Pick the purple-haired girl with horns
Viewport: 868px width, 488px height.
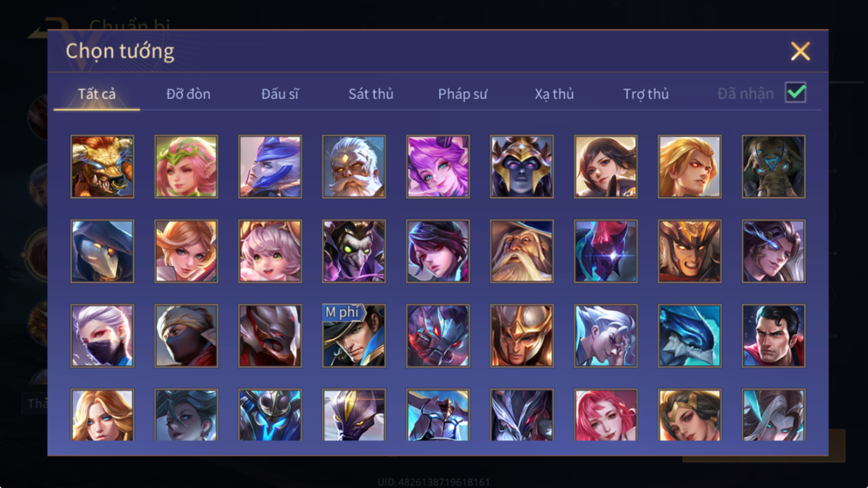point(438,167)
